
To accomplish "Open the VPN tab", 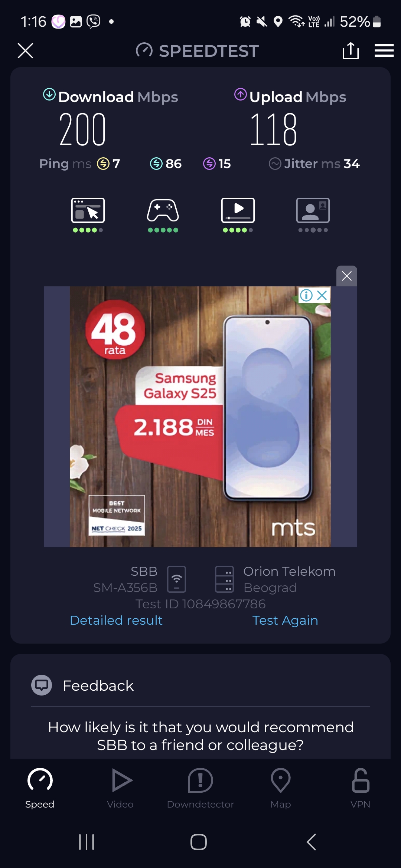I will click(x=361, y=788).
